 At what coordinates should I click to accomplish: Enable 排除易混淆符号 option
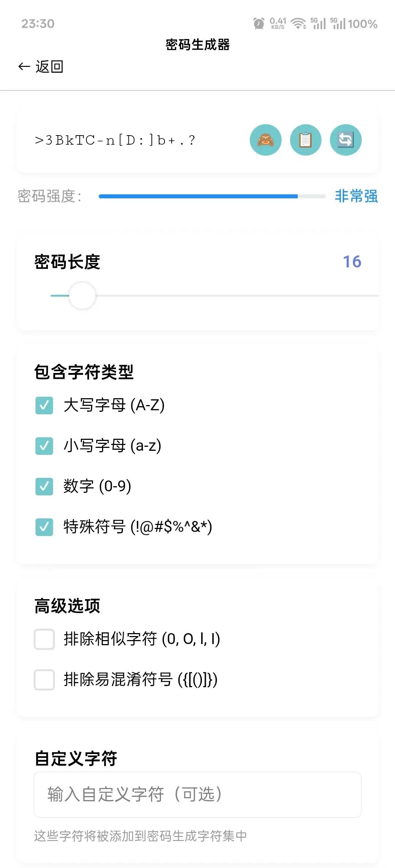click(x=44, y=680)
